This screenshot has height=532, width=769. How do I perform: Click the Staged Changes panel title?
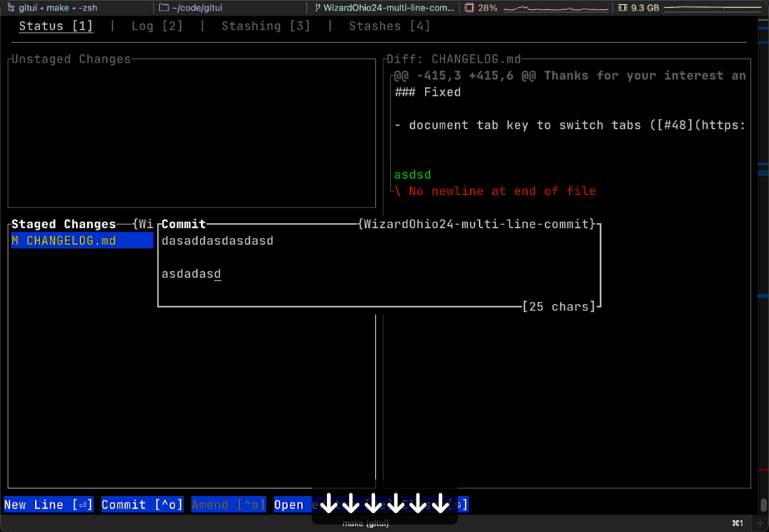click(64, 224)
